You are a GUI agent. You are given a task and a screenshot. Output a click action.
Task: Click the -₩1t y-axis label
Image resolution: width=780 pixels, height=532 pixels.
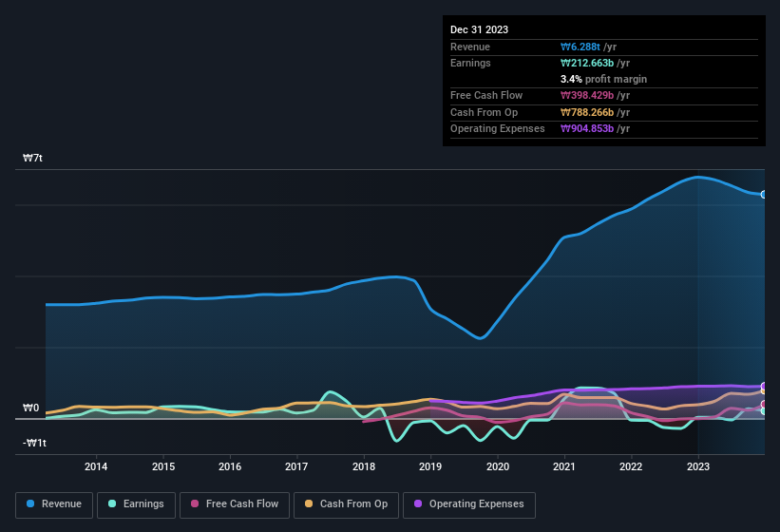(35, 443)
